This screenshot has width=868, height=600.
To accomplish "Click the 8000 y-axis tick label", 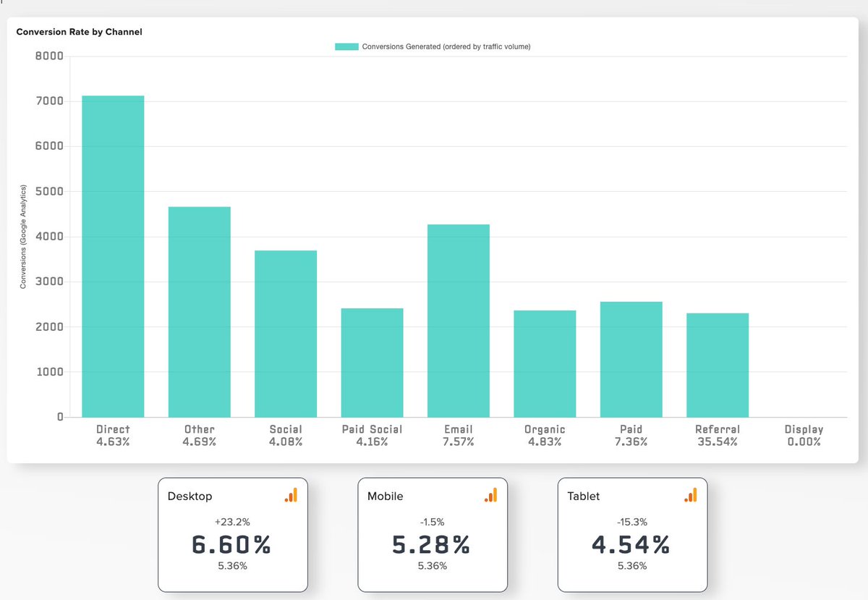I will click(49, 56).
